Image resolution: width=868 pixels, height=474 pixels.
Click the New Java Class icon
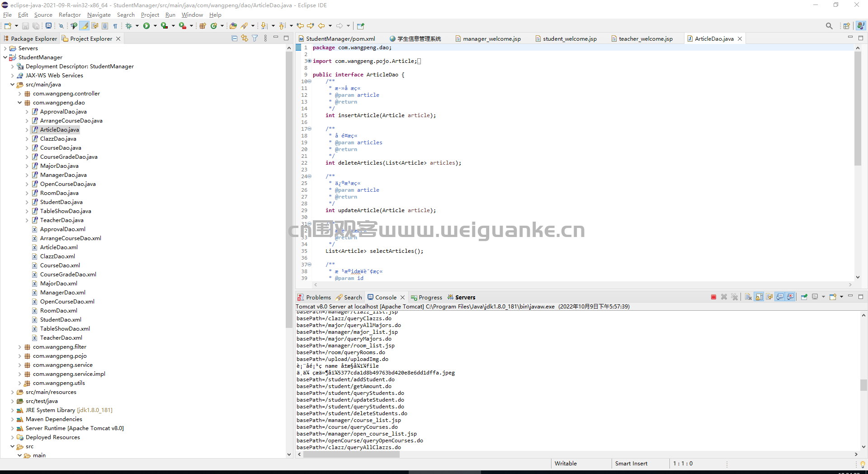[214, 26]
